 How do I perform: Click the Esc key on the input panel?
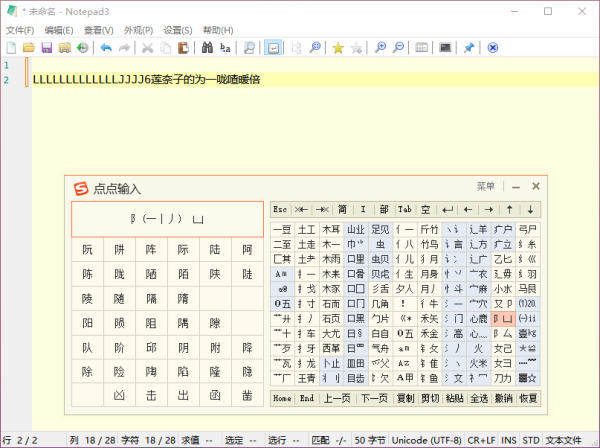click(x=280, y=210)
